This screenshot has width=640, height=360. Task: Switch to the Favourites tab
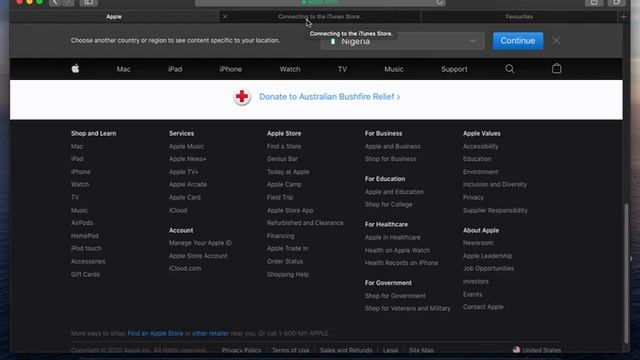tap(519, 17)
